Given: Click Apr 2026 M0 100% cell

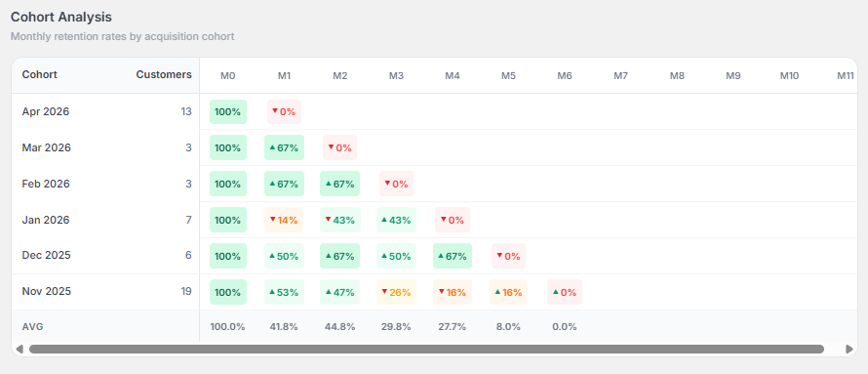Looking at the screenshot, I should tap(228, 112).
